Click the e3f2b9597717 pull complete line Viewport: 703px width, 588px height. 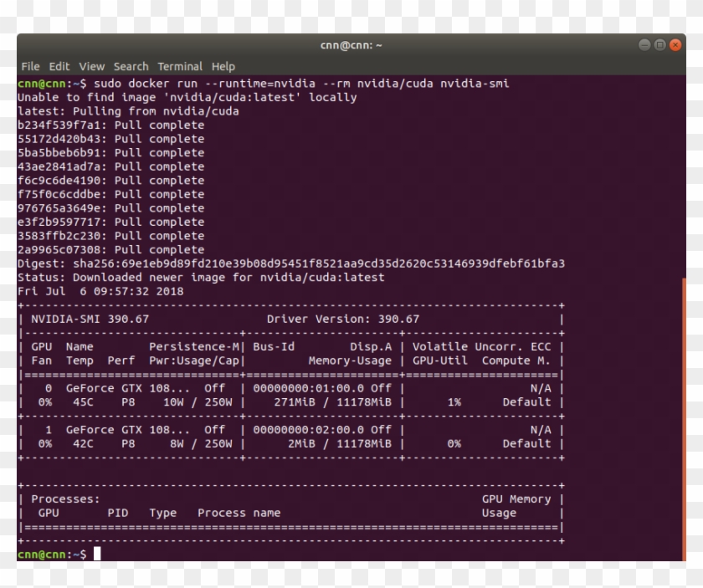[x=110, y=222]
